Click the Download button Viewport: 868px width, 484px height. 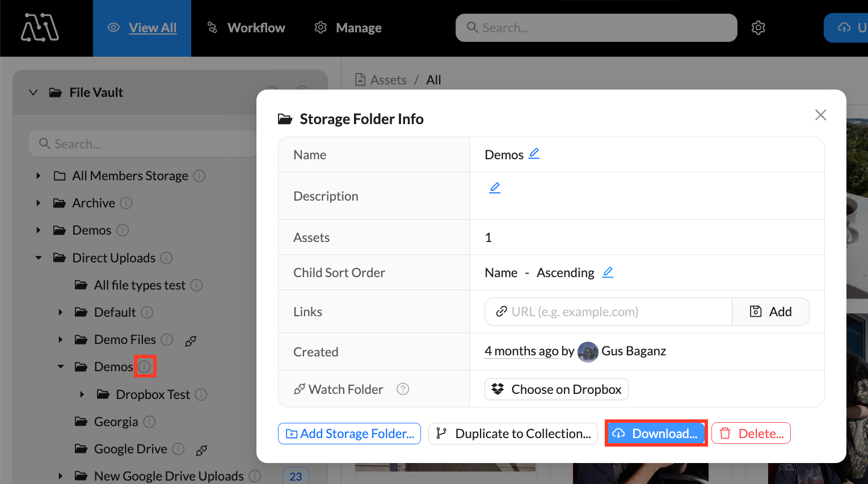point(656,434)
